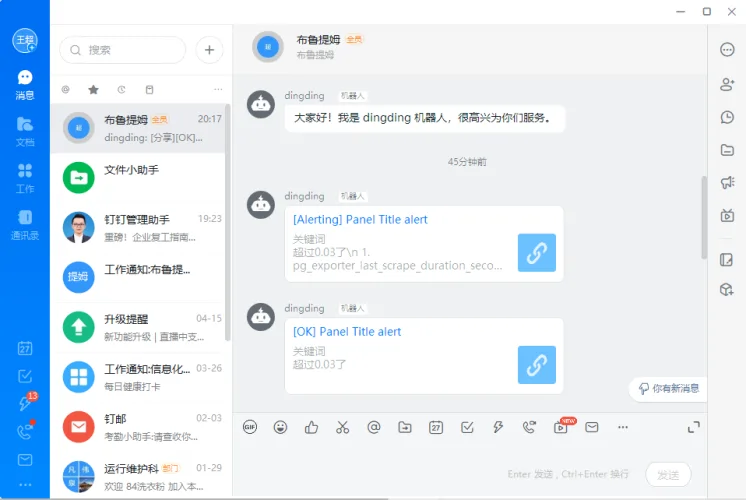Open group settings dots at top right

727,49
